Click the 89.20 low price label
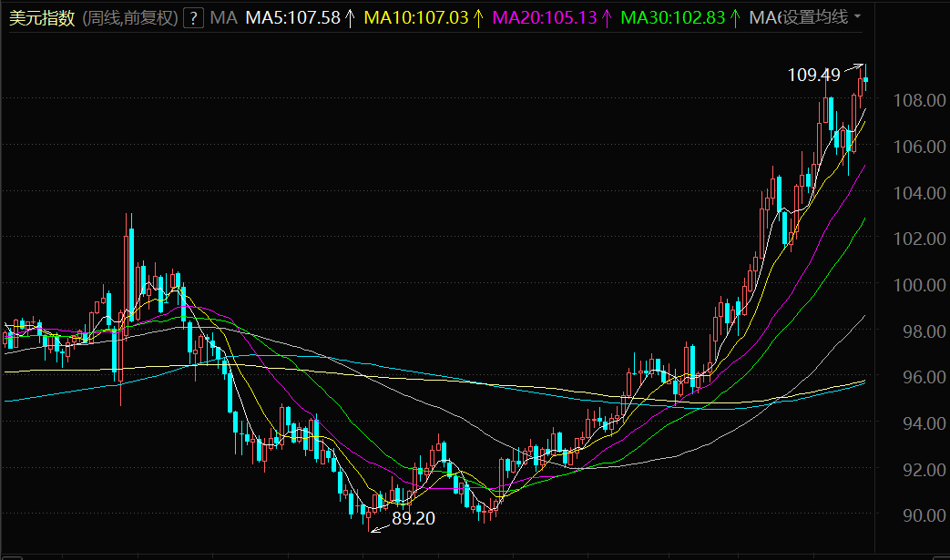Screen dimensions: 950x560 tap(414, 518)
